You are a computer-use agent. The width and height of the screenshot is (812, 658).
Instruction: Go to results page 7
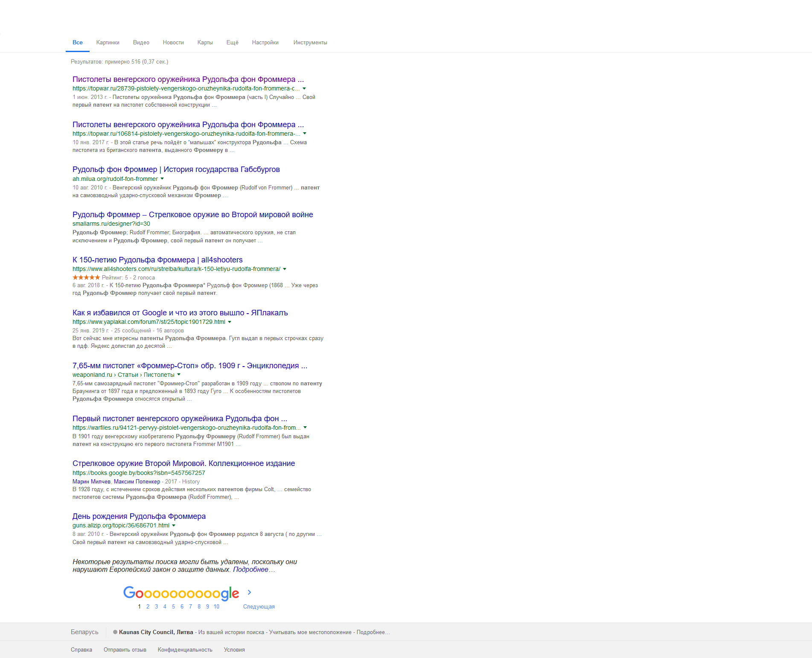[x=190, y=607]
